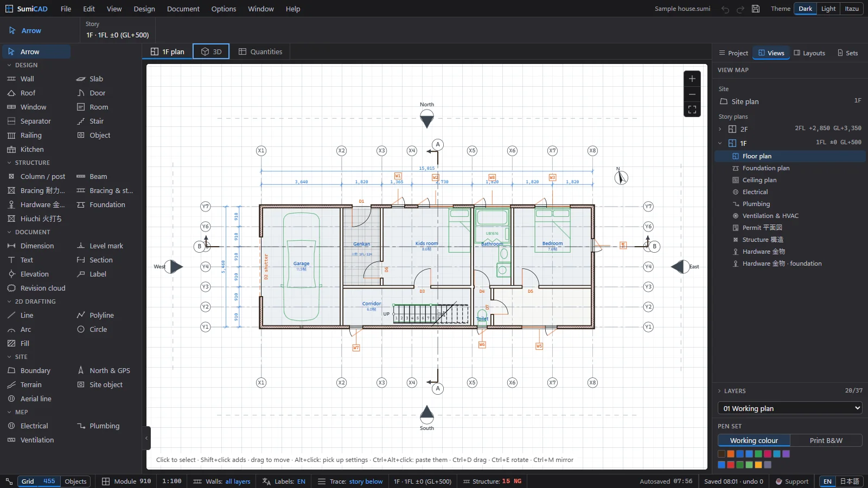Open the Document menu

(x=183, y=9)
